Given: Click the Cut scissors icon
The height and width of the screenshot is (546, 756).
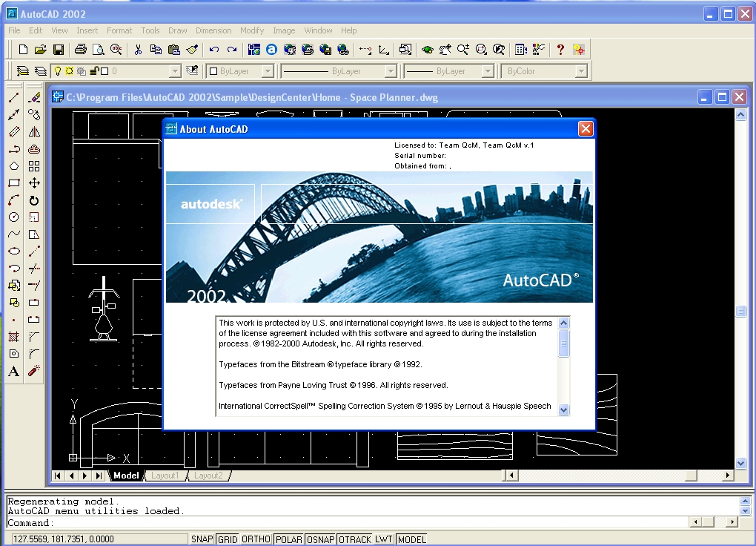Looking at the screenshot, I should (138, 50).
